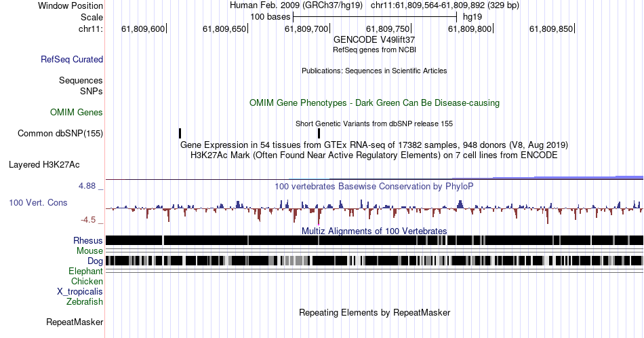Click the -4.5 PhyloP lower value
644x338 pixels.
pyautogui.click(x=88, y=220)
